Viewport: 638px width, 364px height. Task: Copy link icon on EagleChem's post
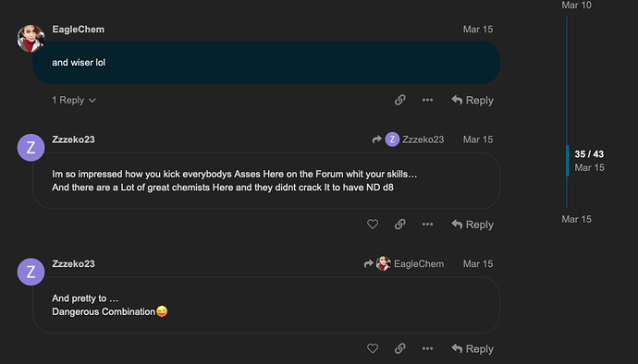(x=400, y=100)
